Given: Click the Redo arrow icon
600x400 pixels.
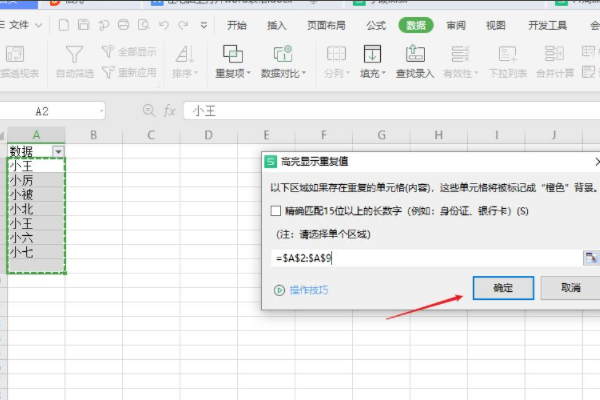Looking at the screenshot, I should point(183,25).
